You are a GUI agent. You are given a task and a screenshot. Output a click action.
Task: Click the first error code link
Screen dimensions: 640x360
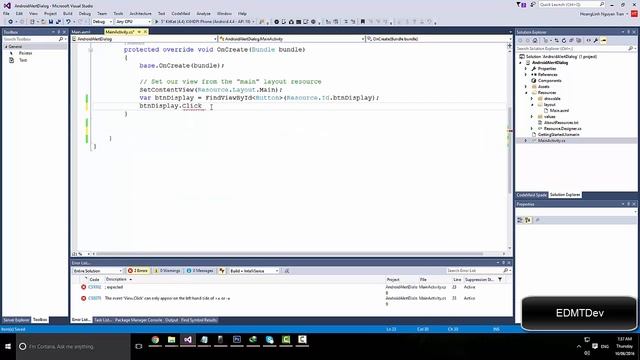[94, 287]
